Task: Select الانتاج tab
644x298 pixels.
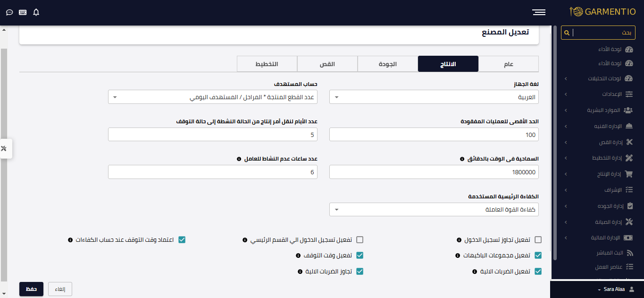Action: coord(448,64)
